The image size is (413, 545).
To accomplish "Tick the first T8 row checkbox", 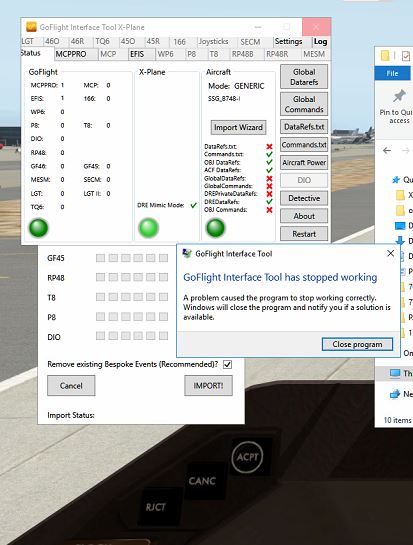I will coord(100,297).
